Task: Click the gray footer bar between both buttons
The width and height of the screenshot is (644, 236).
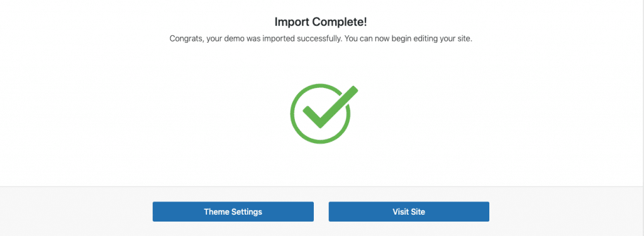Action: click(x=321, y=212)
